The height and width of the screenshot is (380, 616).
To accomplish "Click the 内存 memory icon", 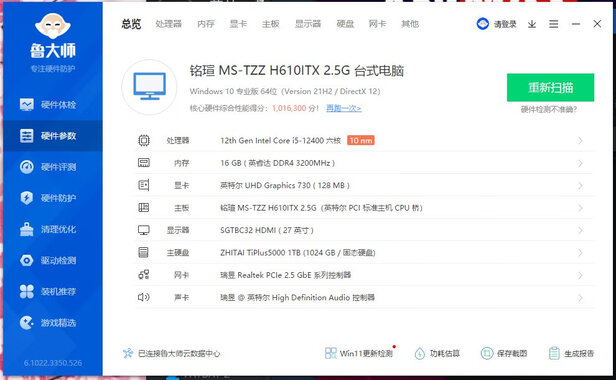I will (144, 163).
